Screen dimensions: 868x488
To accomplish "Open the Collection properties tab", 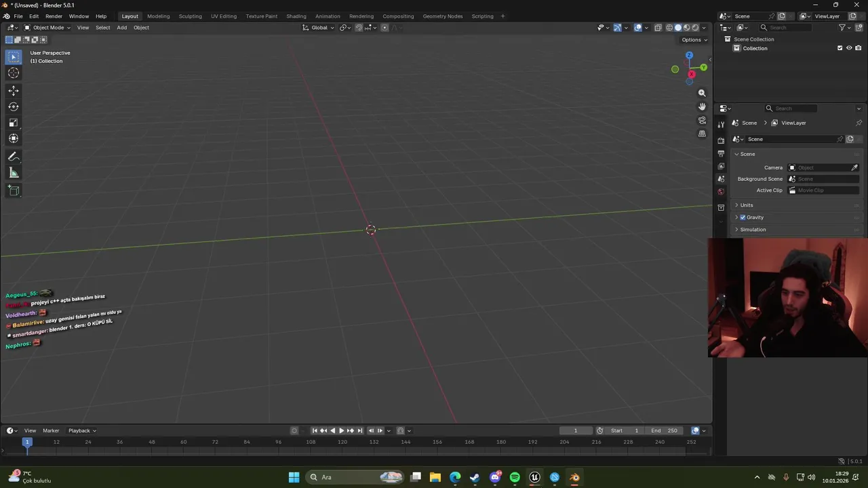I will 721,207.
